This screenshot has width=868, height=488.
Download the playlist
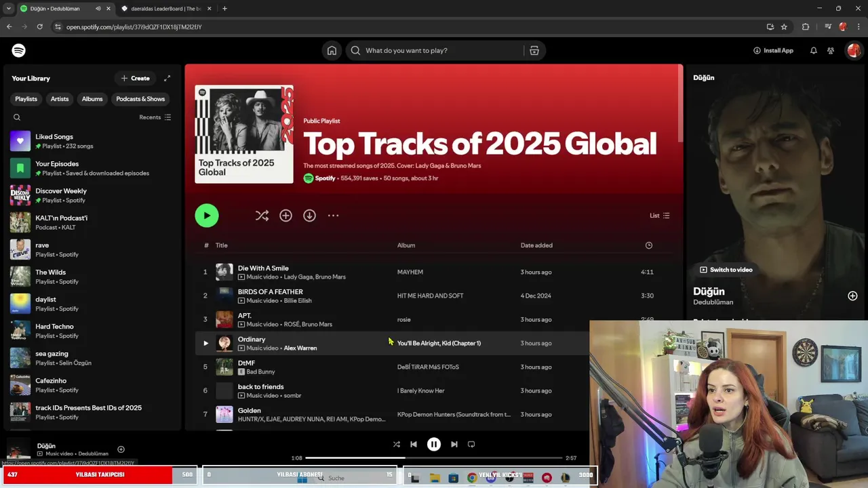[309, 216]
